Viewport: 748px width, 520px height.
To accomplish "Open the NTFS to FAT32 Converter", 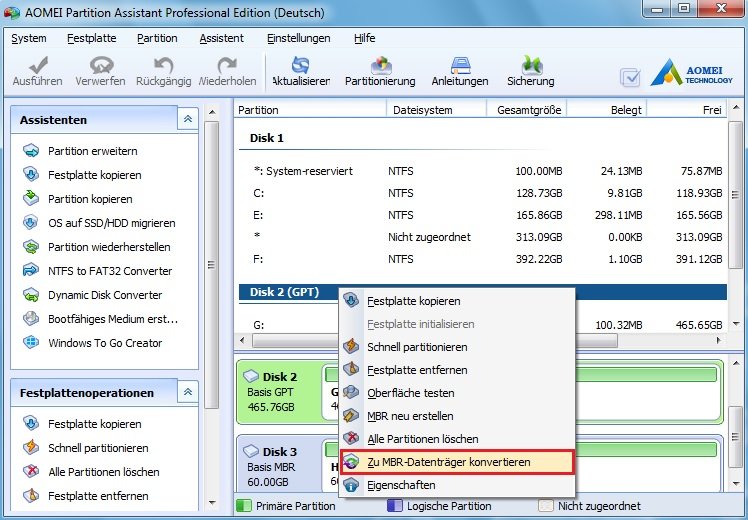I will 110,271.
